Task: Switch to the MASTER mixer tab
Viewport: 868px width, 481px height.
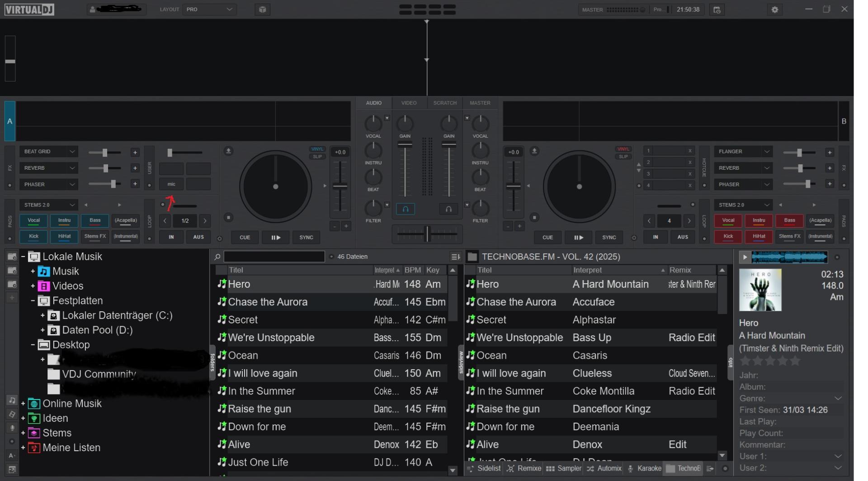Action: pyautogui.click(x=480, y=103)
